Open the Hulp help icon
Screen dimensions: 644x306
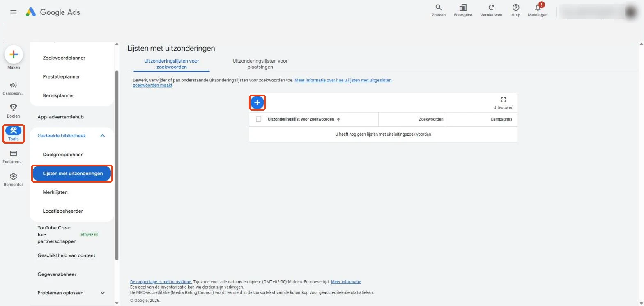pos(516,10)
